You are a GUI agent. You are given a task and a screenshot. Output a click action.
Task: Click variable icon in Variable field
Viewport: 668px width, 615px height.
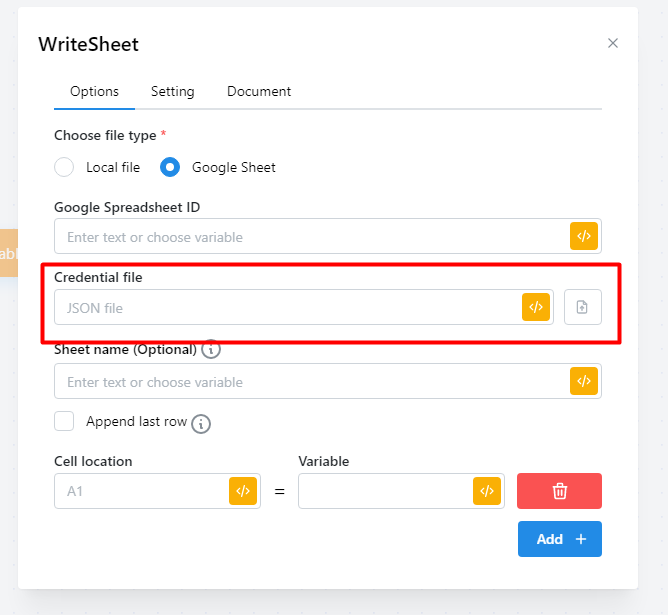pos(487,491)
